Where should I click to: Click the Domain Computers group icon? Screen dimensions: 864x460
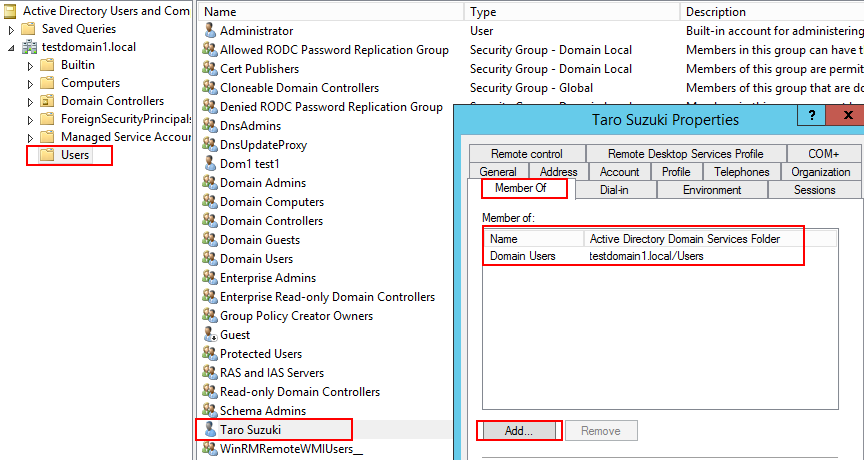click(x=210, y=202)
